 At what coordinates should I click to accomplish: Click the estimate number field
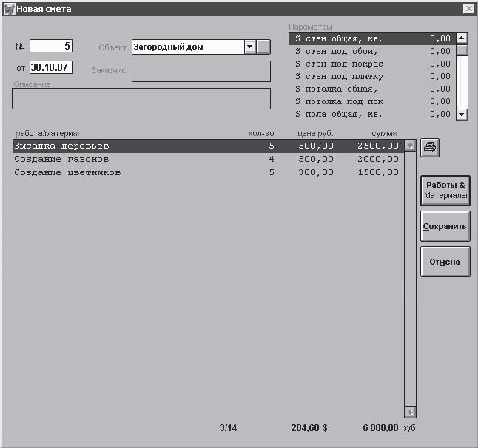pos(50,47)
